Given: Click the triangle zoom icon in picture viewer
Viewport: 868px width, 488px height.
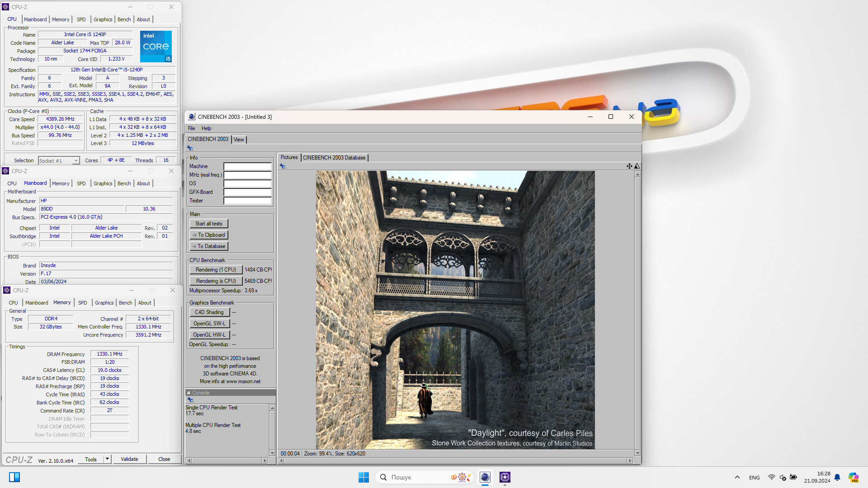Looking at the screenshot, I should (637, 166).
